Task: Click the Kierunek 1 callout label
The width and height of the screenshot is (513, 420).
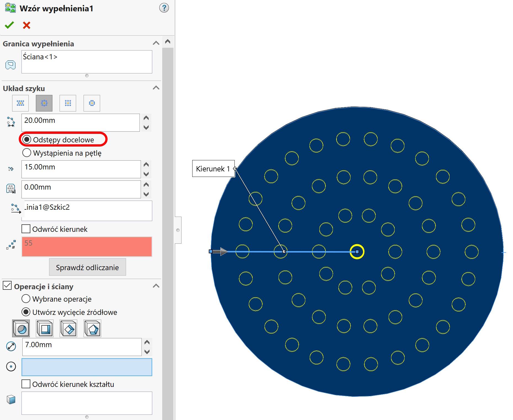Action: point(213,168)
